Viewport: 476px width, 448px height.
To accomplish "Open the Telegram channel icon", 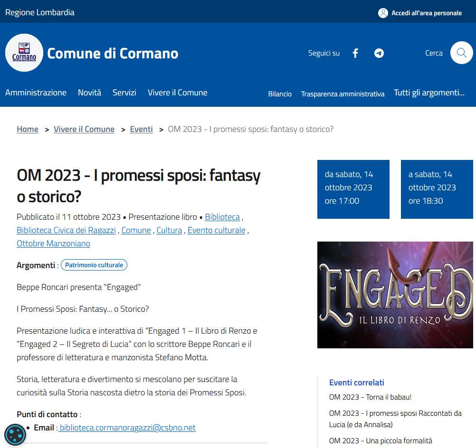I will point(379,53).
